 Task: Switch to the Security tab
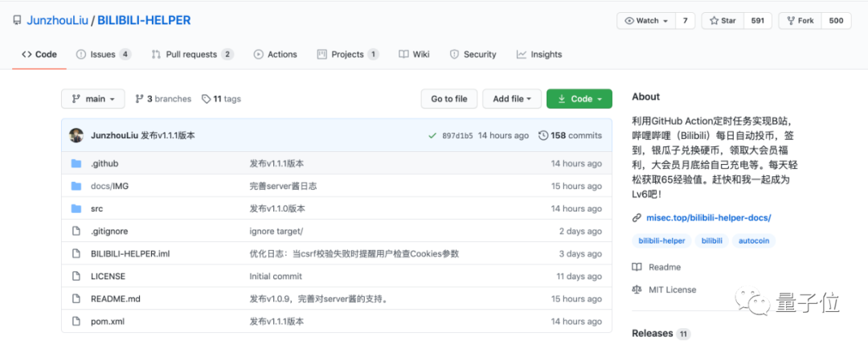coord(473,54)
